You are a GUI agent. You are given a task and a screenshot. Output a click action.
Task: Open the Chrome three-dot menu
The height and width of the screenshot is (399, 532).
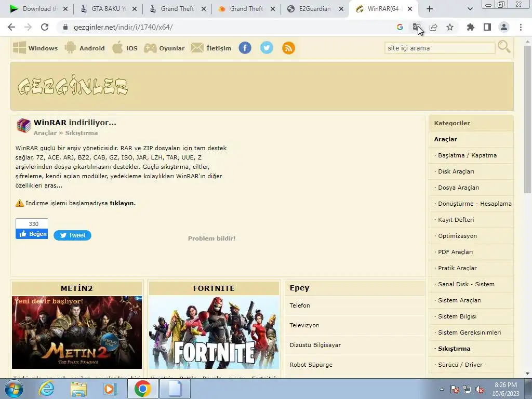521,27
